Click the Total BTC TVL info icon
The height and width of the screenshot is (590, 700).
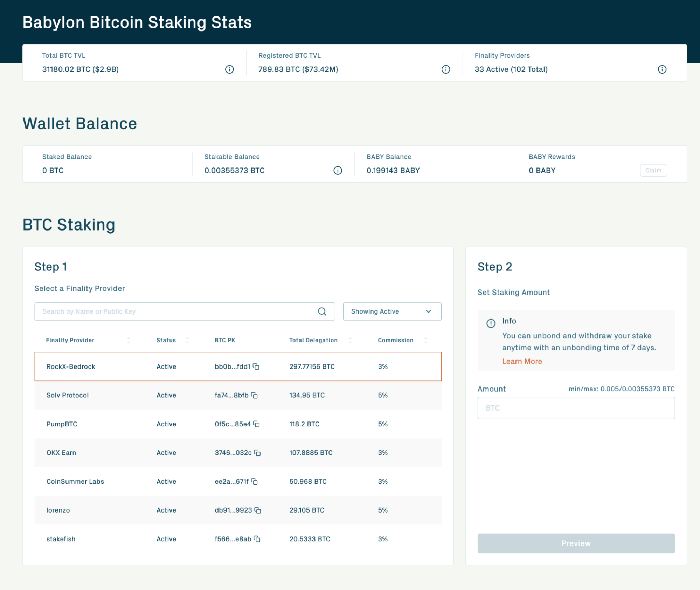point(229,69)
